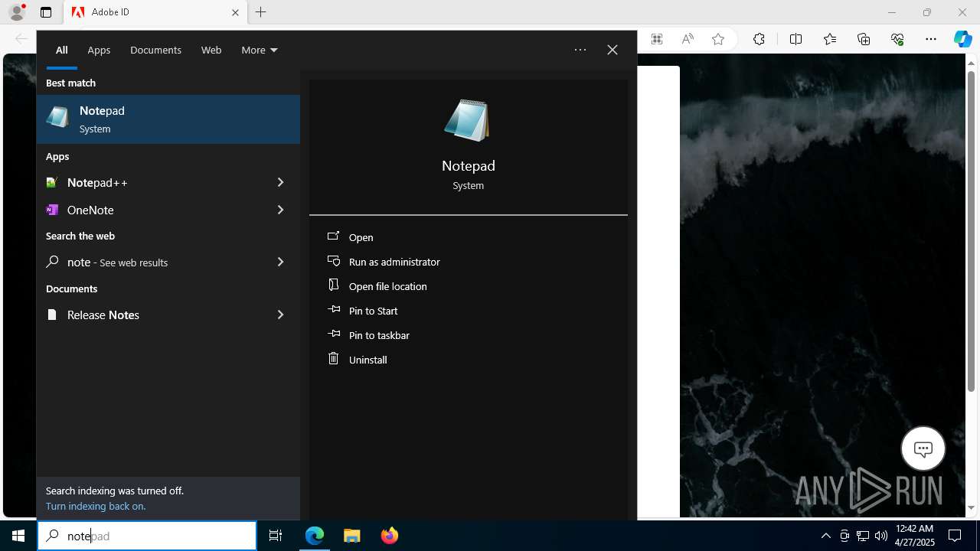Switch to the Apps search tab

pos(99,50)
